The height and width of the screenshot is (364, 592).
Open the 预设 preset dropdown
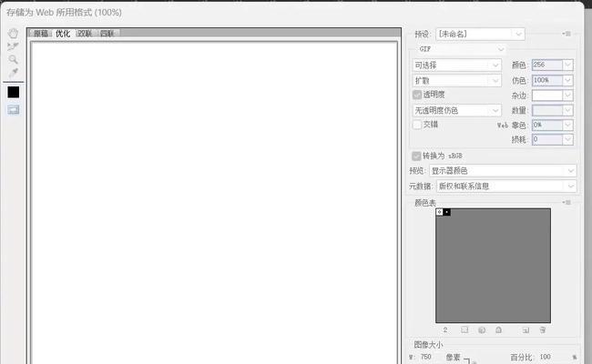(x=480, y=34)
